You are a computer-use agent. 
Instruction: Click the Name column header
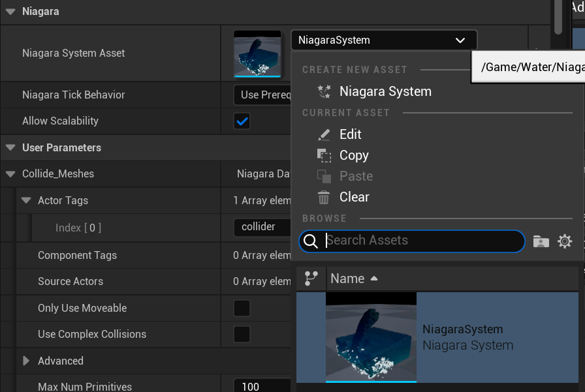pos(347,279)
